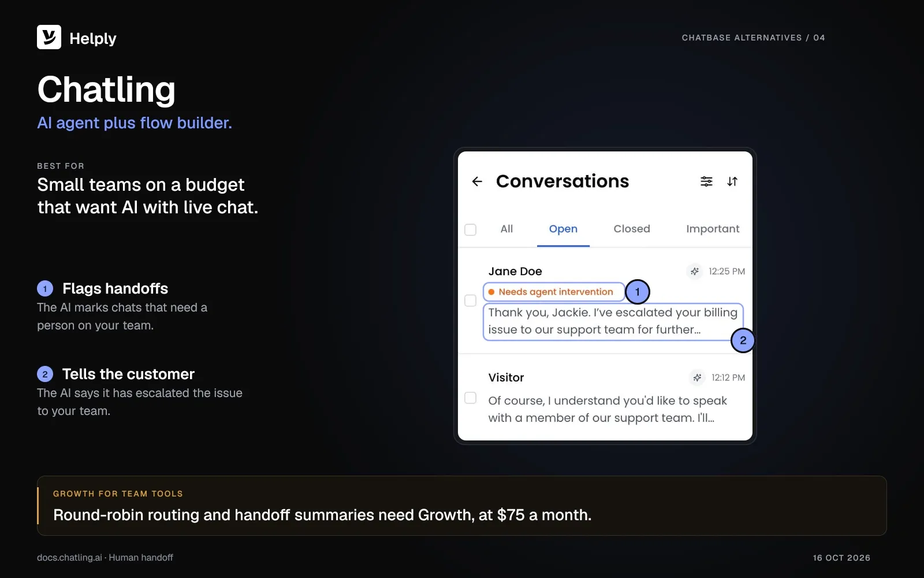The image size is (924, 578).
Task: Click the Chatling title
Action: 106,90
